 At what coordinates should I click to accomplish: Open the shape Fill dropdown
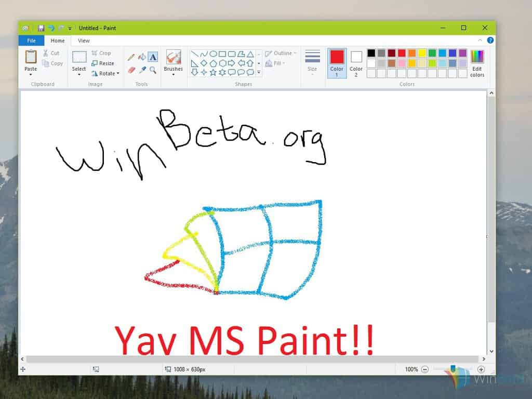click(275, 63)
